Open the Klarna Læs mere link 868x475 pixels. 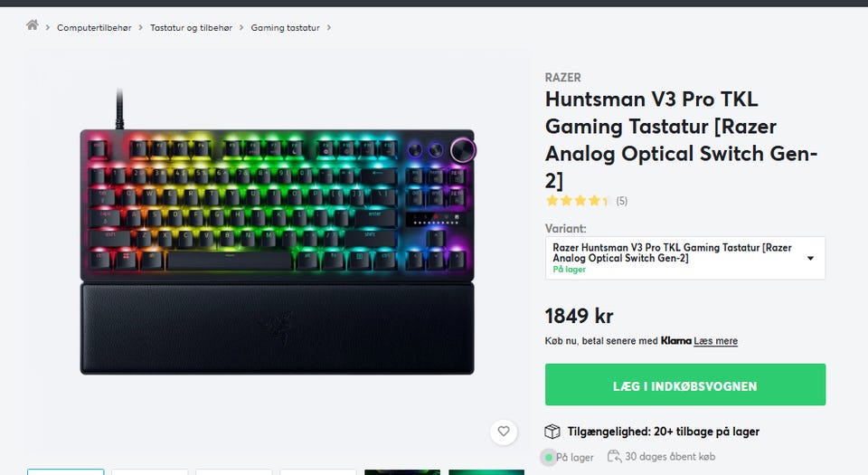click(715, 341)
